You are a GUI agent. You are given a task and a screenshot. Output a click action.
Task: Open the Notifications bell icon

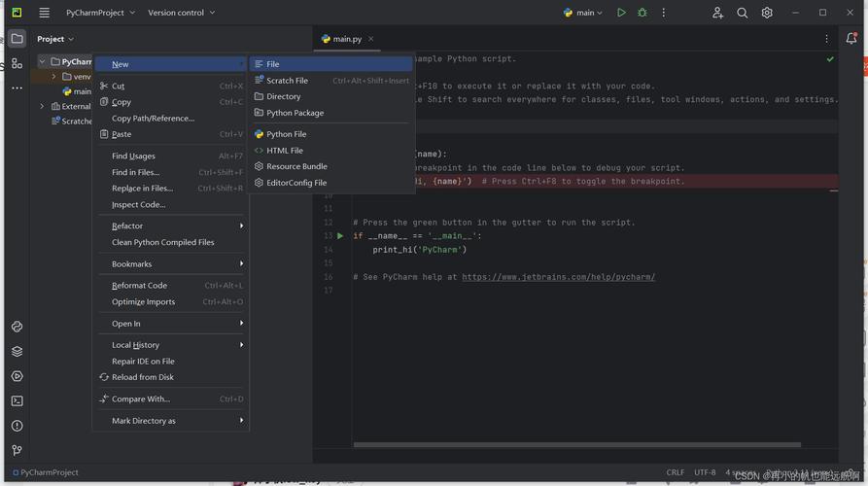851,38
